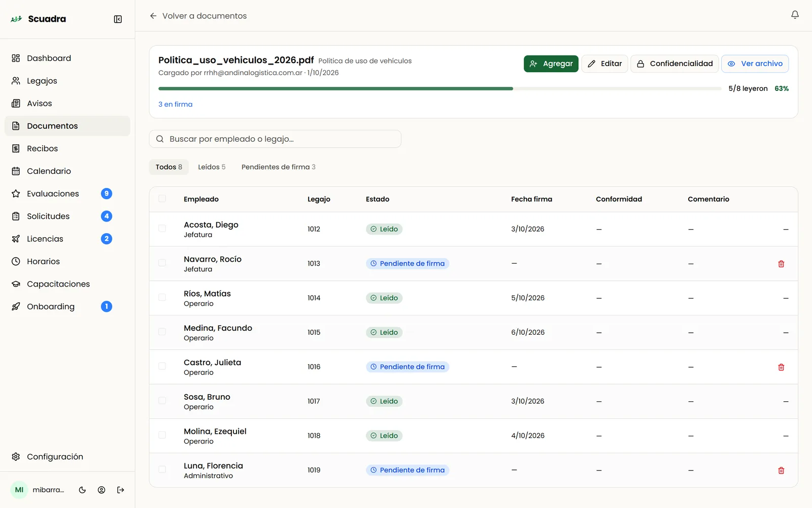Click the '3 en firma' link

pyautogui.click(x=175, y=104)
